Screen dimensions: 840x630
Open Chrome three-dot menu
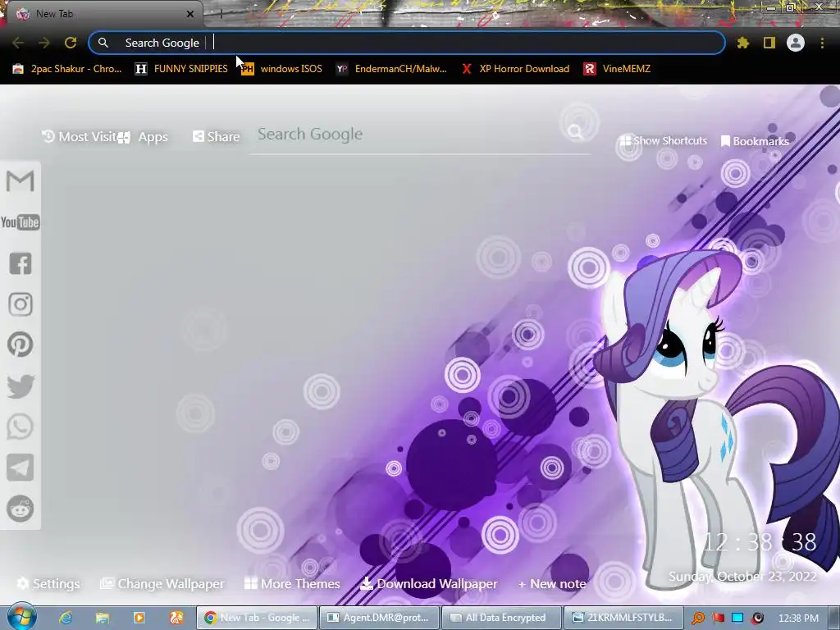tap(822, 43)
